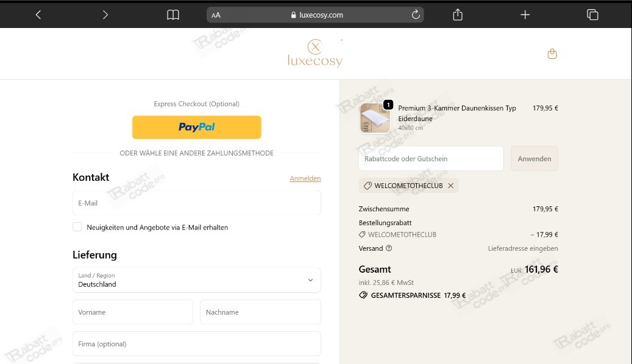This screenshot has height=364, width=632.
Task: Navigate back with the arrow
Action: pyautogui.click(x=38, y=15)
